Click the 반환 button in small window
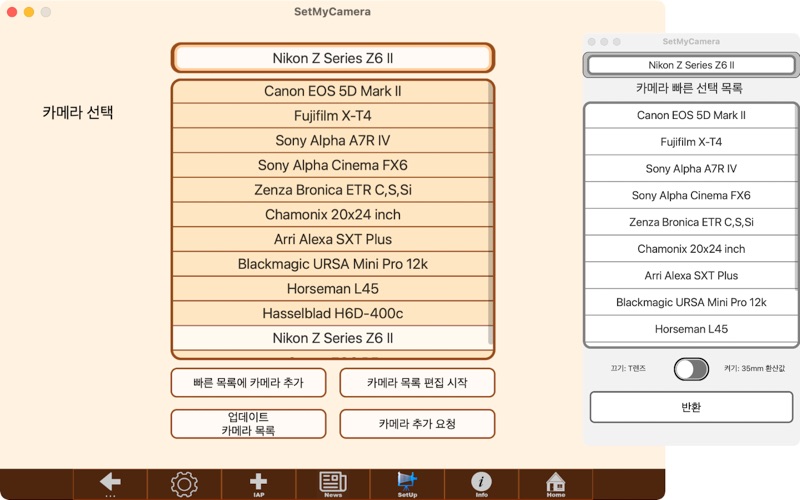 tap(691, 407)
